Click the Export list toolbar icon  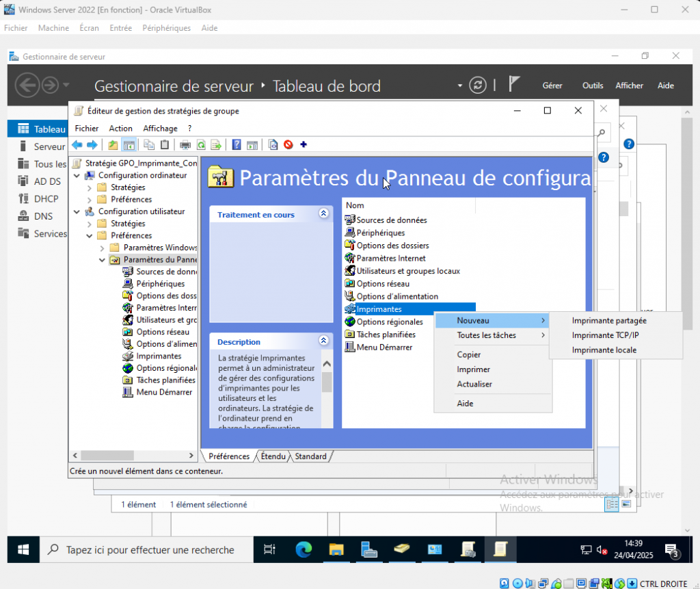216,144
